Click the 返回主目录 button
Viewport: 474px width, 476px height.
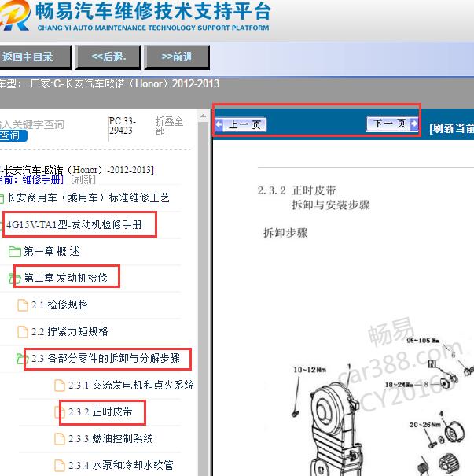click(35, 57)
